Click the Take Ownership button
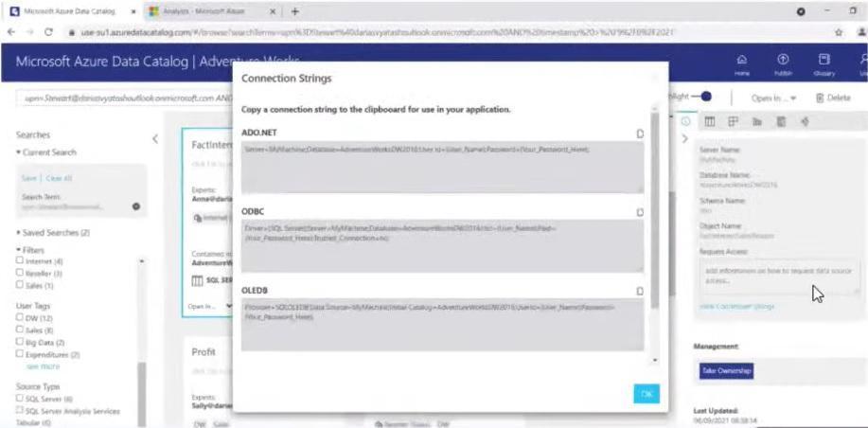Viewport: 868px width, 428px height. pos(726,371)
